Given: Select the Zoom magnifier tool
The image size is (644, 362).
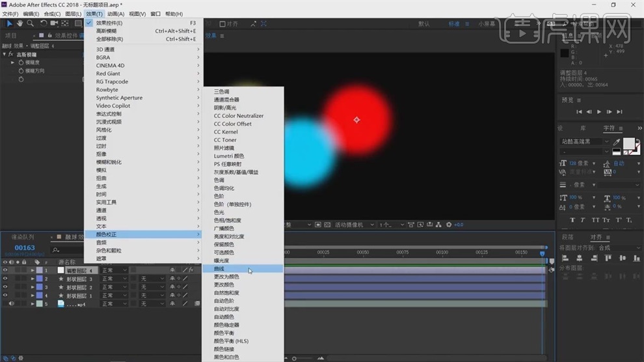Looking at the screenshot, I should (x=30, y=23).
